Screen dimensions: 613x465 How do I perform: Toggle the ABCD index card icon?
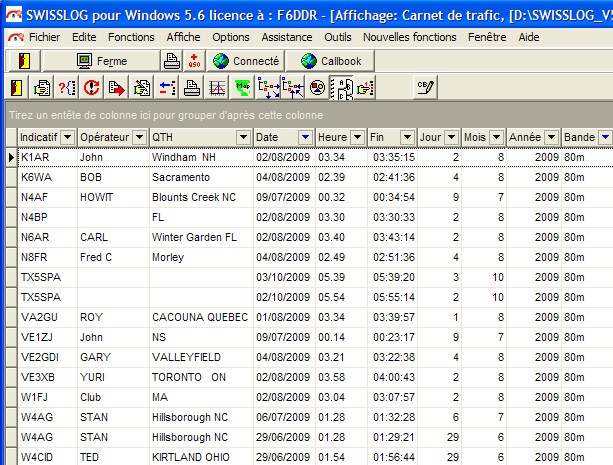pyautogui.click(x=341, y=88)
